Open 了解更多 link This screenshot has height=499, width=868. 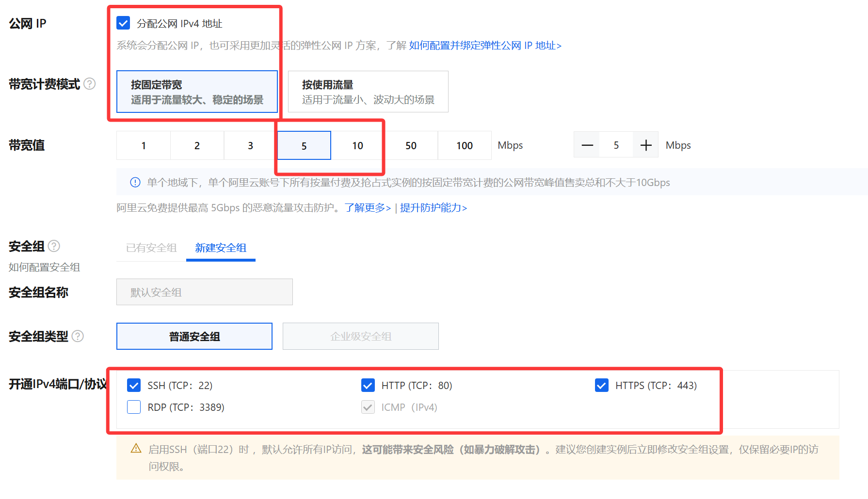368,208
